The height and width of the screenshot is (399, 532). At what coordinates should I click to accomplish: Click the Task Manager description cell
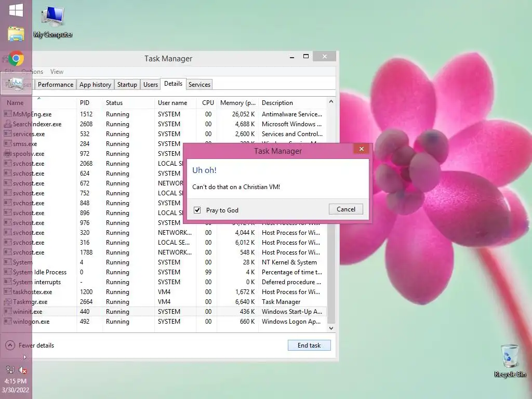coord(281,302)
